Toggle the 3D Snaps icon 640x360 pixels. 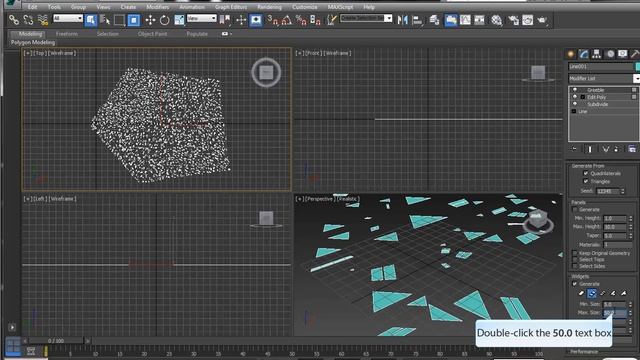(272, 20)
